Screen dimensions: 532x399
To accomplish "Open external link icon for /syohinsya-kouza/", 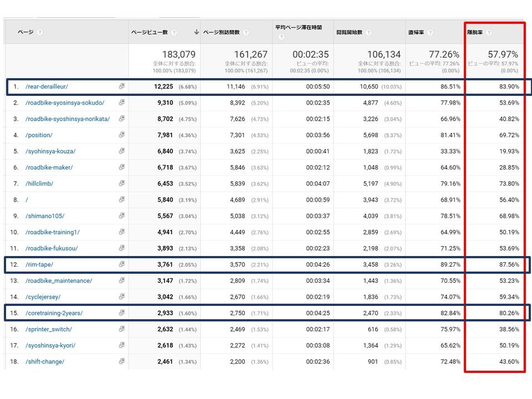I will point(121,151).
